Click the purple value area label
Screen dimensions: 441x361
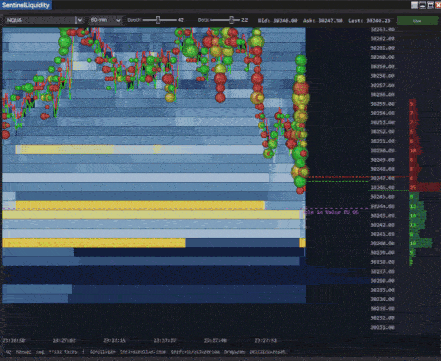coord(331,212)
